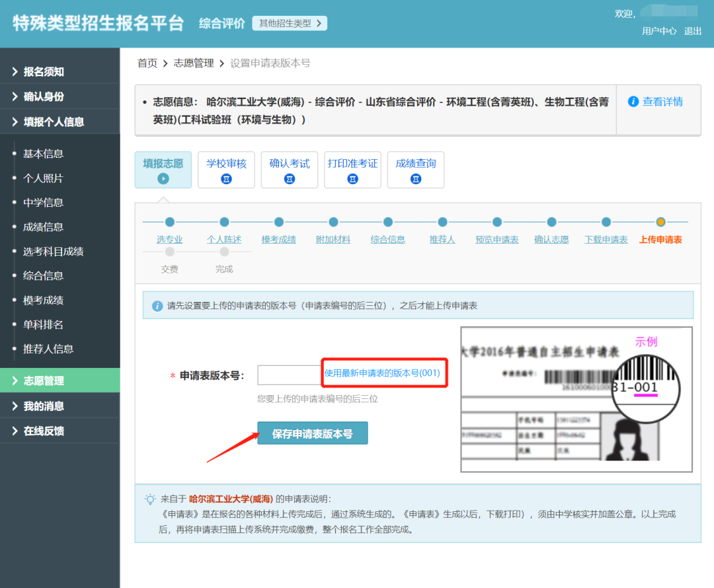This screenshot has width=714, height=588.
Task: Click the step dot above 确认志愿
Action: coord(551,222)
